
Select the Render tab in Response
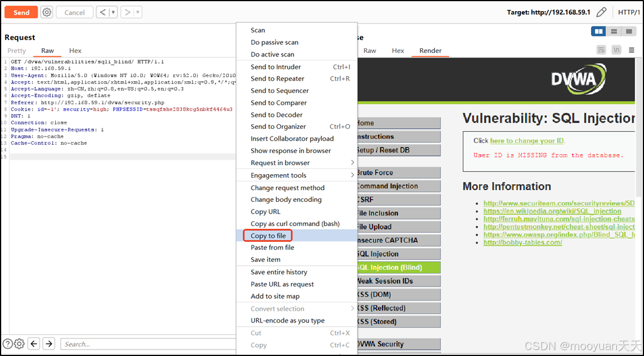tap(430, 51)
